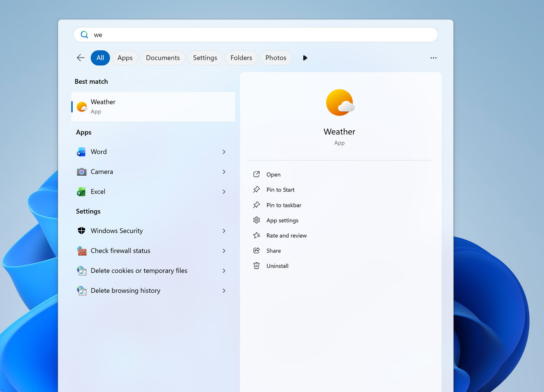Expand the Check firewall status chevron
Image resolution: width=544 pixels, height=392 pixels.
click(x=224, y=251)
